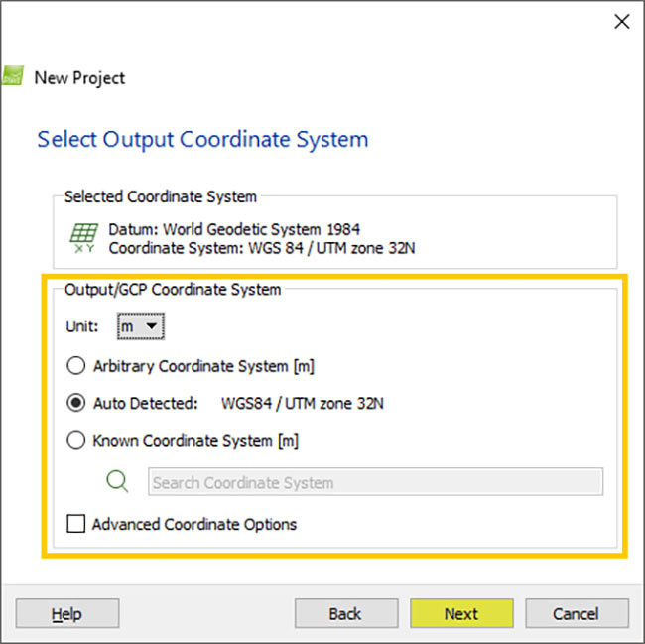Click Coordinate System: WGS 84 / UTM zone 32N text
The height and width of the screenshot is (644, 645).
pos(262,248)
